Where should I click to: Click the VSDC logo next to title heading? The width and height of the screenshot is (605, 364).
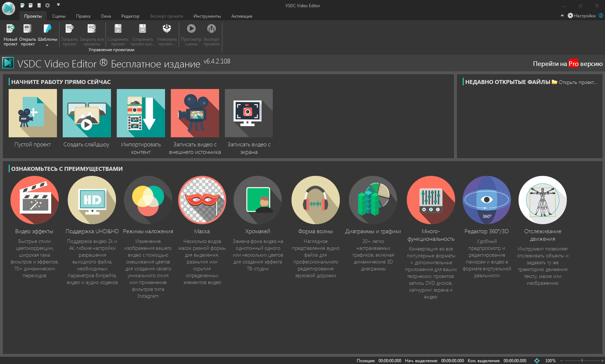[x=8, y=63]
